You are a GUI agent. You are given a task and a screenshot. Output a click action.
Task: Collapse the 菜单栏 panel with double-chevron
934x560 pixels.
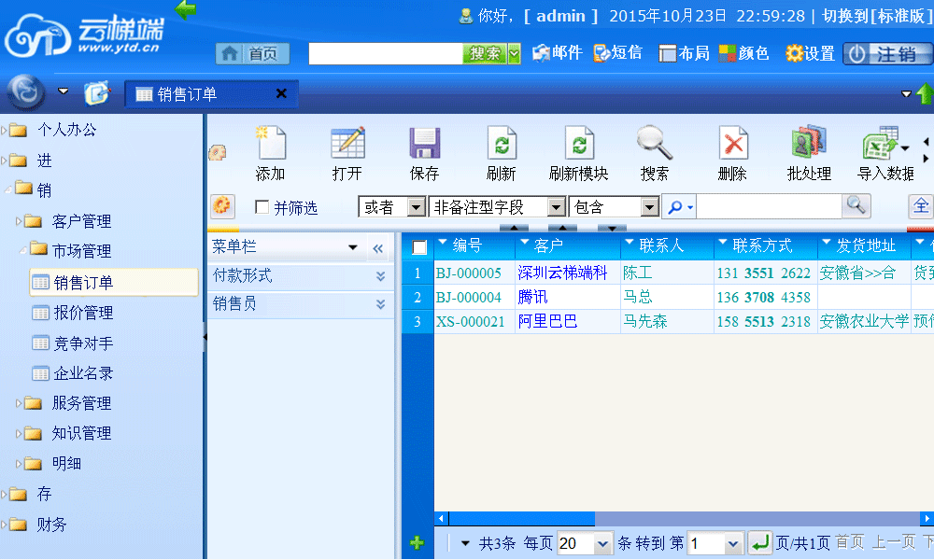click(x=377, y=249)
